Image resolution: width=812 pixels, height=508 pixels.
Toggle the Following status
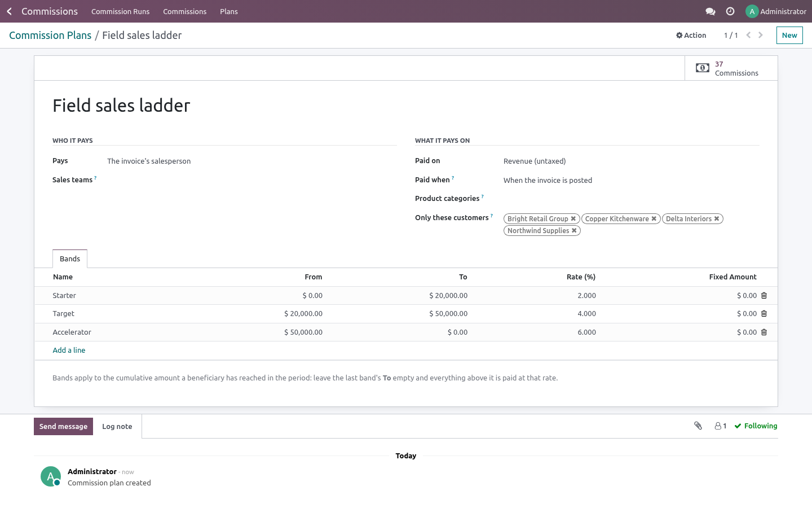[x=756, y=426]
